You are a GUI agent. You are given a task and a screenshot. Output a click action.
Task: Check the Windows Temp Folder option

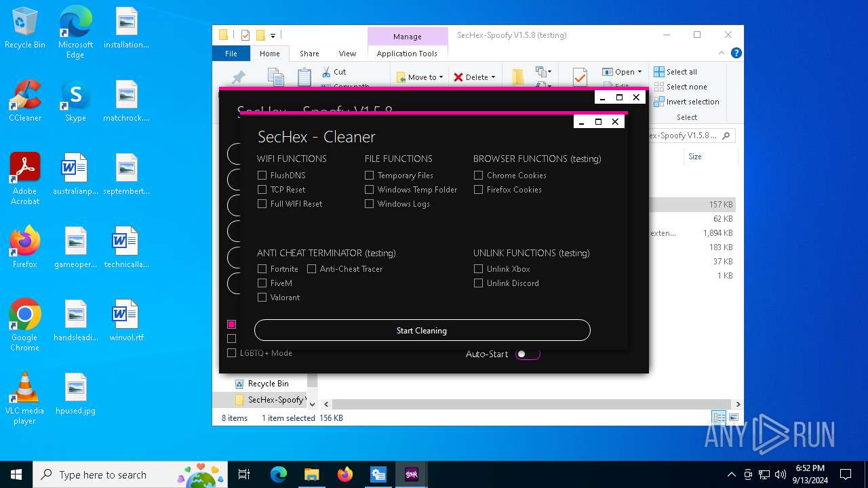(369, 189)
